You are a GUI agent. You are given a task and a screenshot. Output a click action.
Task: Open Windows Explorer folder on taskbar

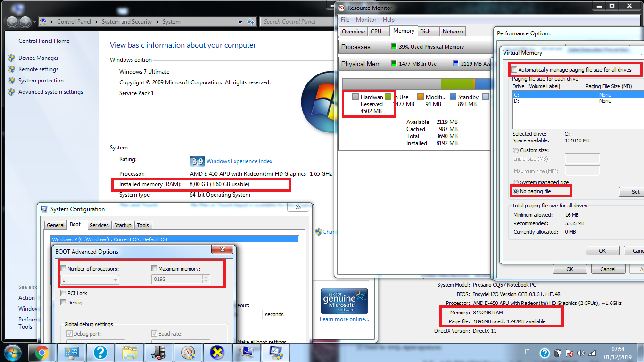(129, 353)
